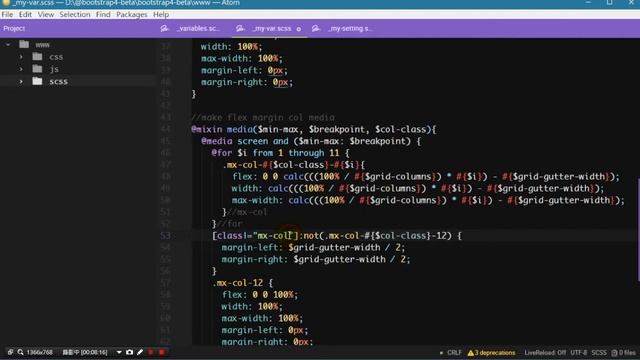The height and width of the screenshot is (360, 640).
Task: Click the scss folder icon
Action: pyautogui.click(x=38, y=81)
